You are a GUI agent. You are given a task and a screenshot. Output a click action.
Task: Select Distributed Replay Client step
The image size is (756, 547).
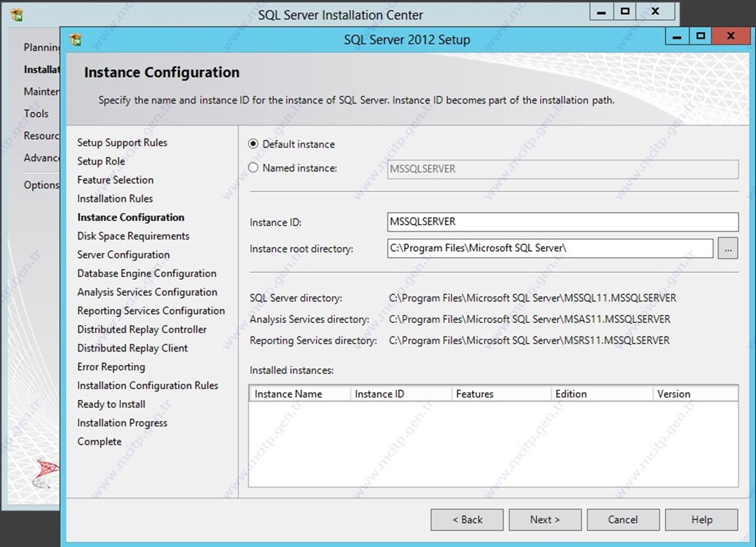132,348
